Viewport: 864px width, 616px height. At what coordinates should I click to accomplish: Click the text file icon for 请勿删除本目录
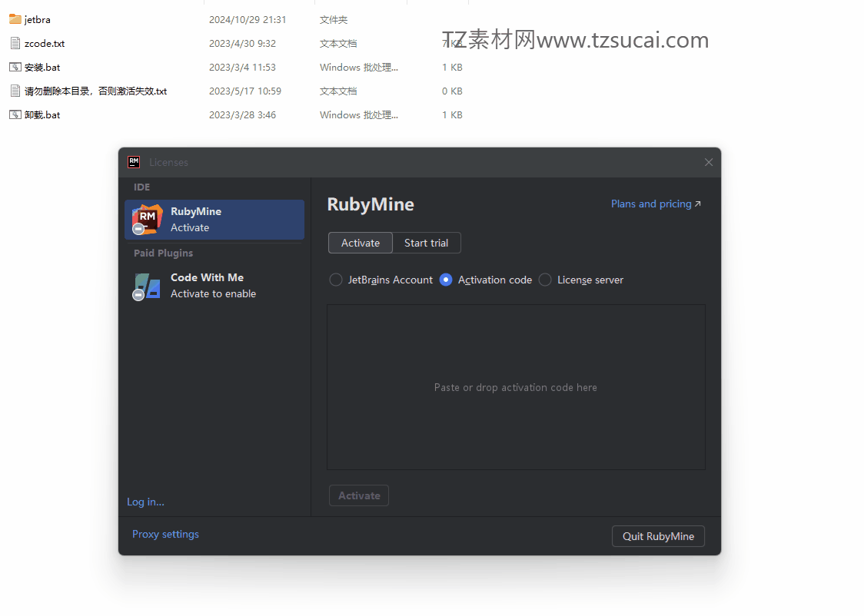tap(15, 91)
